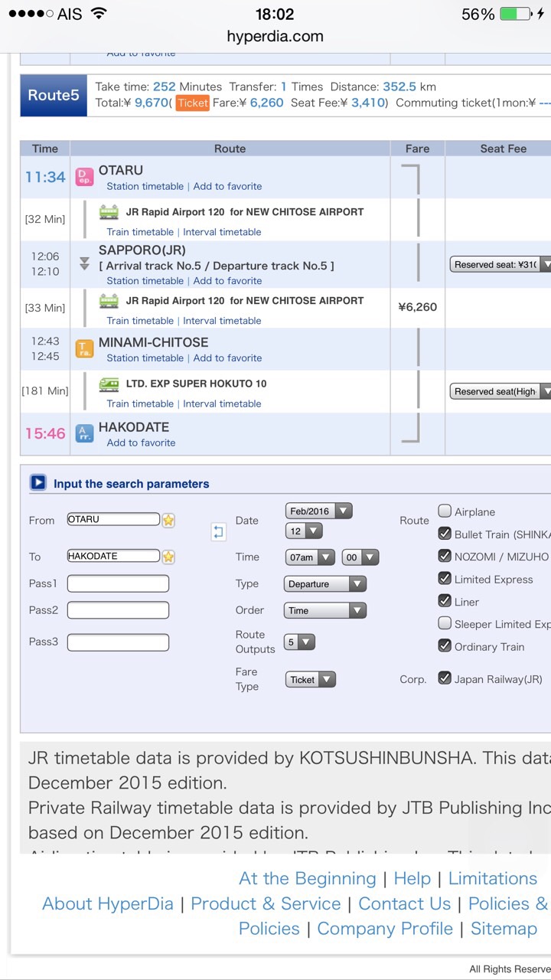
Task: Tap the blue Arr icon beside HAKODATE
Action: pos(84,433)
